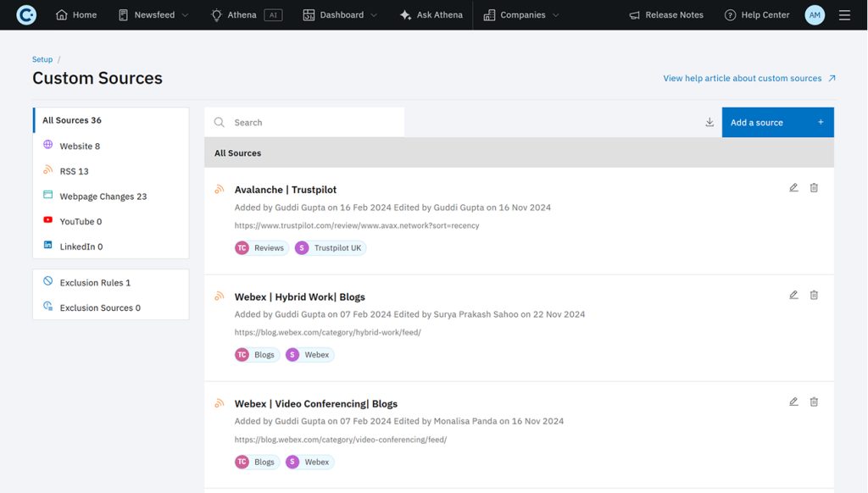Click Add a source button

click(776, 121)
